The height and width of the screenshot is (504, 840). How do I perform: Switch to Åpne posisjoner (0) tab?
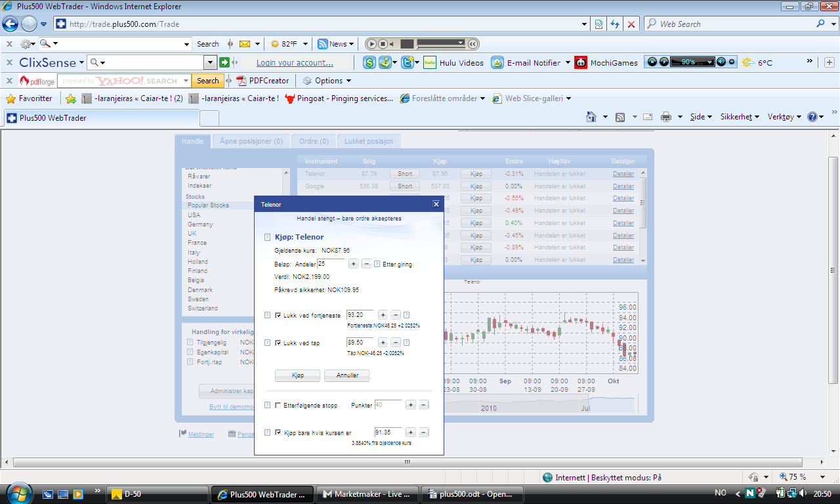tap(251, 141)
